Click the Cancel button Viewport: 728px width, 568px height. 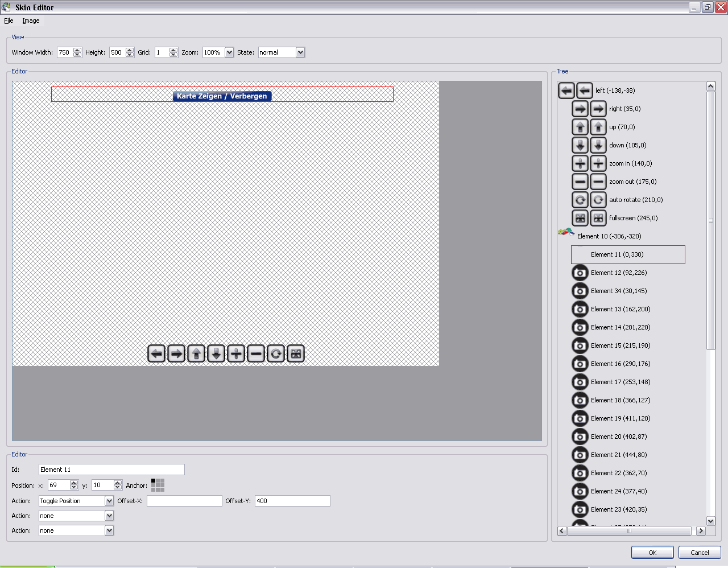(x=699, y=553)
